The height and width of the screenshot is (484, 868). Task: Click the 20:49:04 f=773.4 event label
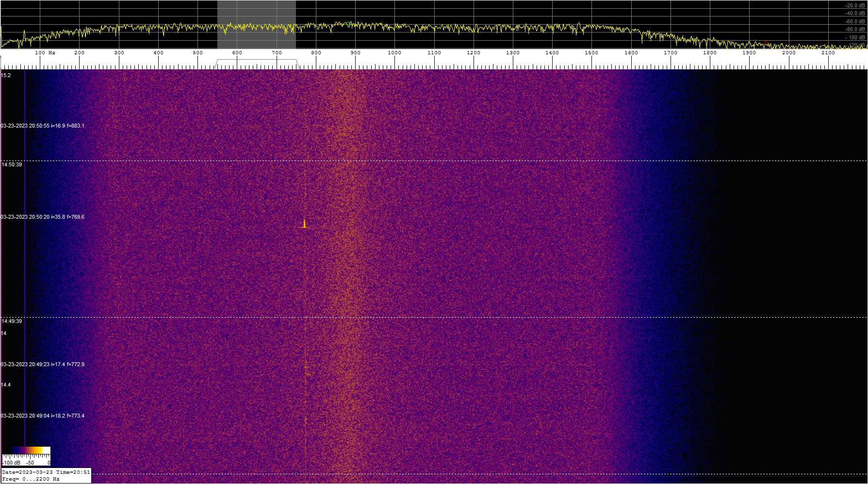43,416
